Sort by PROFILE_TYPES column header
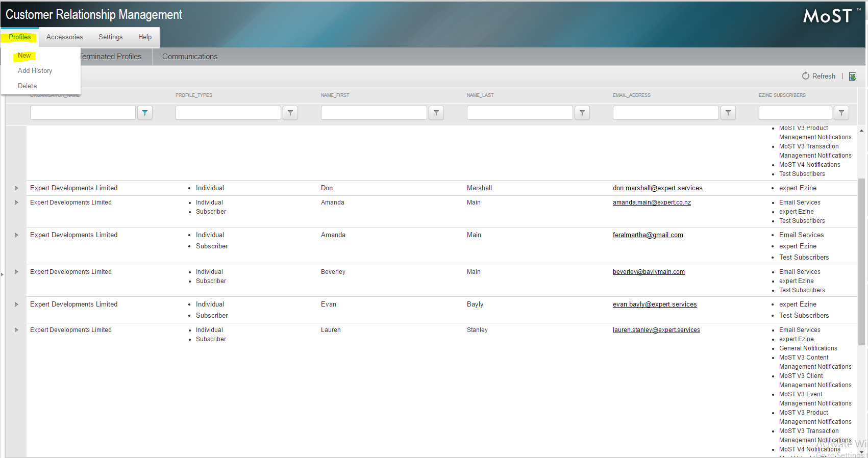This screenshot has height=458, width=868. coord(194,95)
